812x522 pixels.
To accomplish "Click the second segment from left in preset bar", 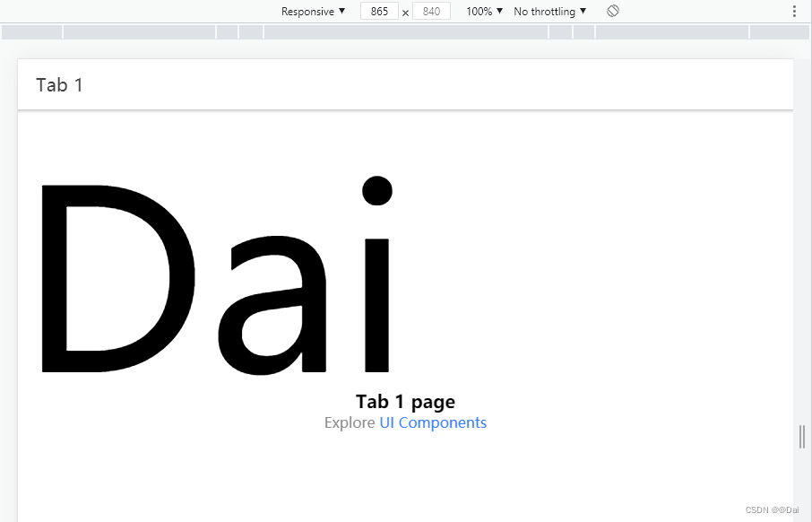I will [x=139, y=32].
